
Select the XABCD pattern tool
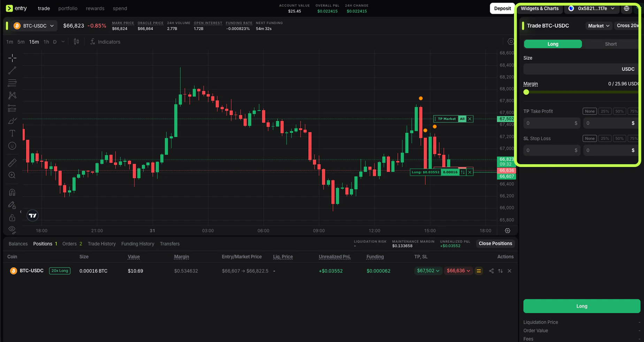[12, 96]
